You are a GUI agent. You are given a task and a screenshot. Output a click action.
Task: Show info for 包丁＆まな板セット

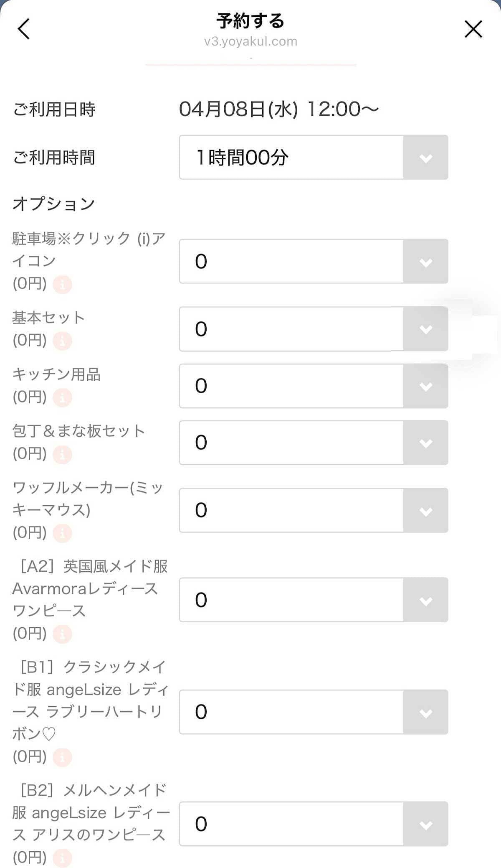[62, 454]
